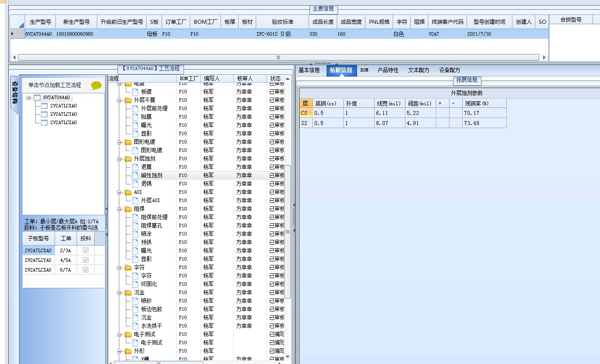
Task: Click the page icon of 退膜
Action: pos(135,167)
